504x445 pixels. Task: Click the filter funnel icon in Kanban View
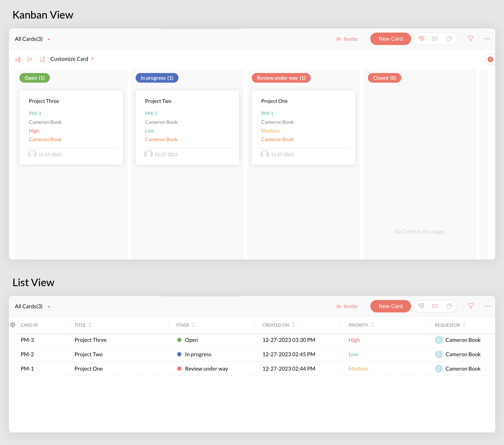(x=471, y=39)
